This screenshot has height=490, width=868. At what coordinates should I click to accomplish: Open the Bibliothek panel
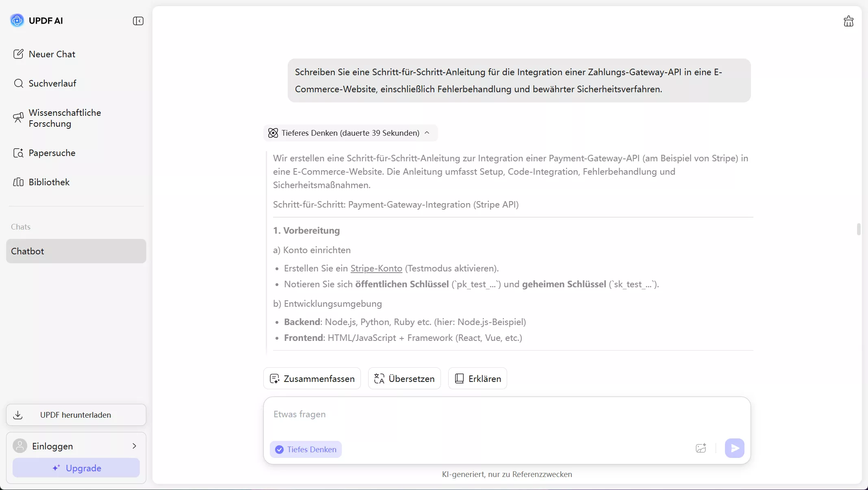coord(49,182)
